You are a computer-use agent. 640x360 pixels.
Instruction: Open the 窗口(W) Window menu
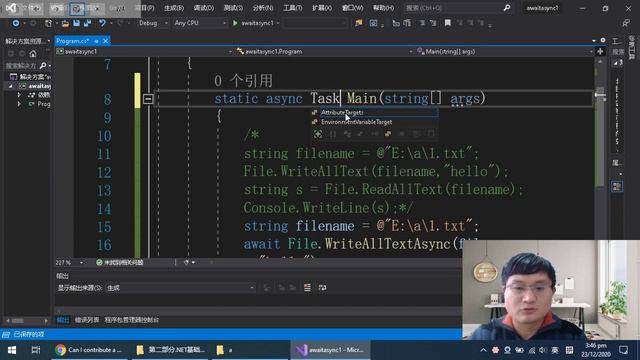(x=352, y=8)
